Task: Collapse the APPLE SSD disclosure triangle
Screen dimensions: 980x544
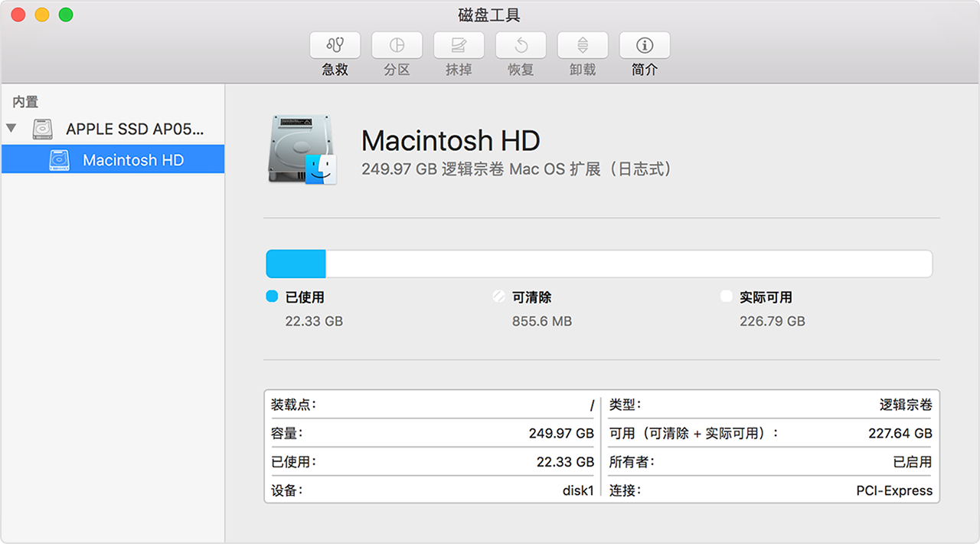Action: coord(11,128)
